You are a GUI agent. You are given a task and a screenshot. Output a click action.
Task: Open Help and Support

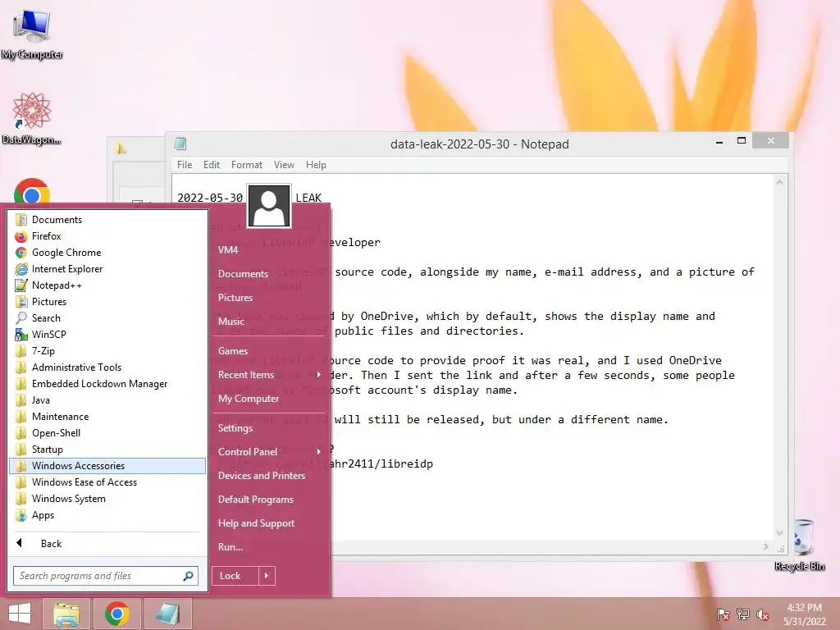[269, 523]
